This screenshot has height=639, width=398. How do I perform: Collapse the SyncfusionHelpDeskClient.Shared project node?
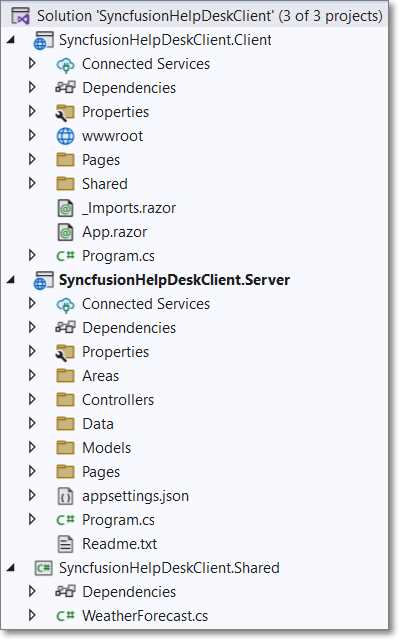(11, 568)
